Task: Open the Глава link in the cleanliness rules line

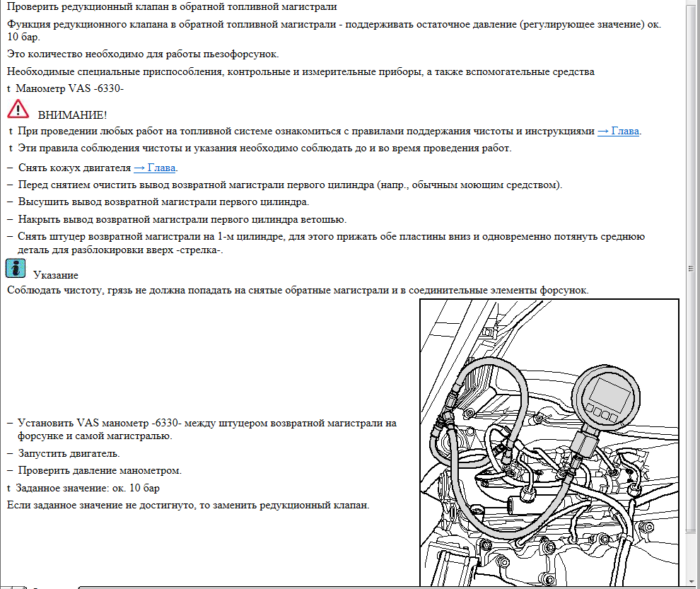Action: pos(619,131)
